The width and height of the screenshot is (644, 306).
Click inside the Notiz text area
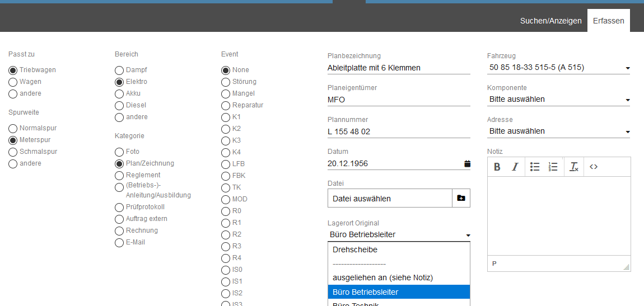point(559,216)
